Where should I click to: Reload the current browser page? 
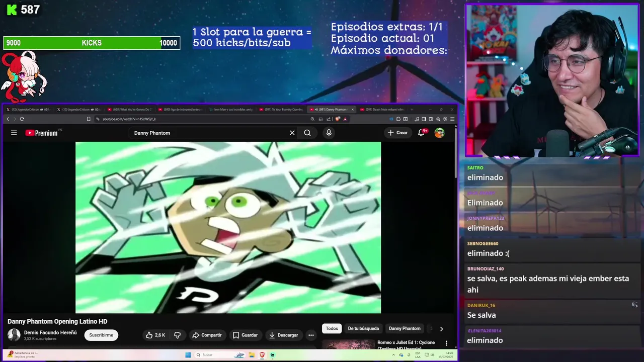22,119
